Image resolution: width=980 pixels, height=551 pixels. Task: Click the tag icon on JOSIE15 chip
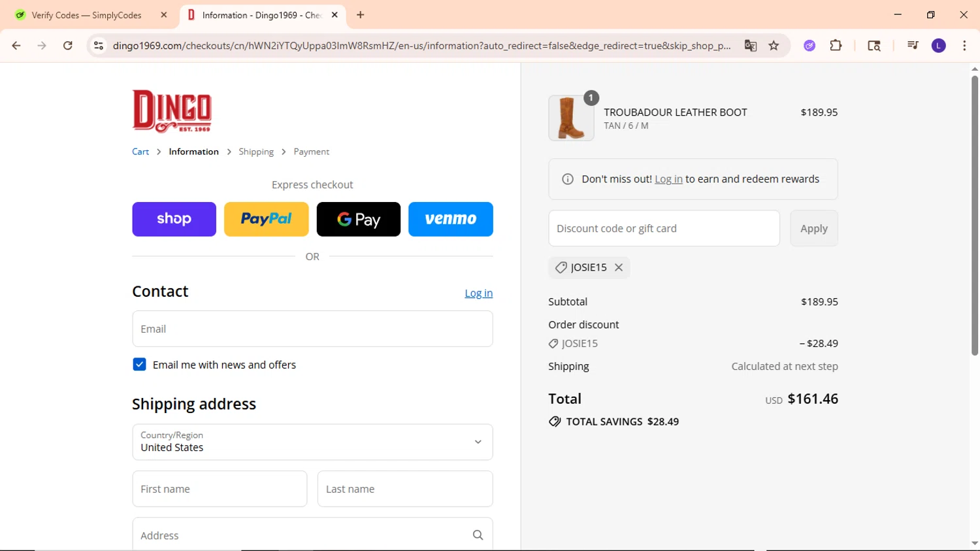[561, 267]
